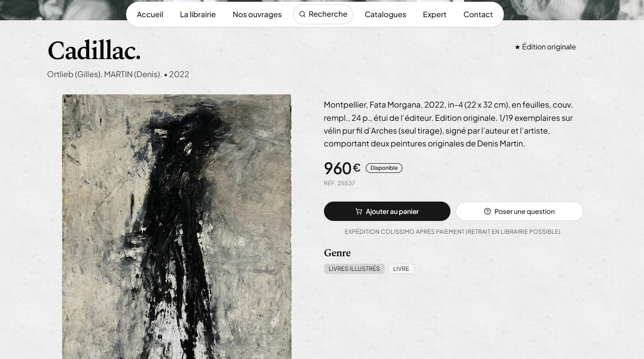Open the Catalogues page
644x359 pixels.
pos(385,14)
